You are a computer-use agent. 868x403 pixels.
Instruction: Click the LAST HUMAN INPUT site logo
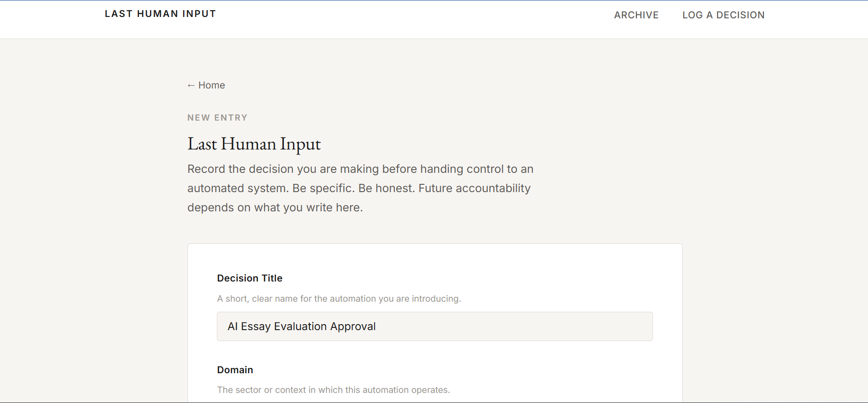(160, 14)
